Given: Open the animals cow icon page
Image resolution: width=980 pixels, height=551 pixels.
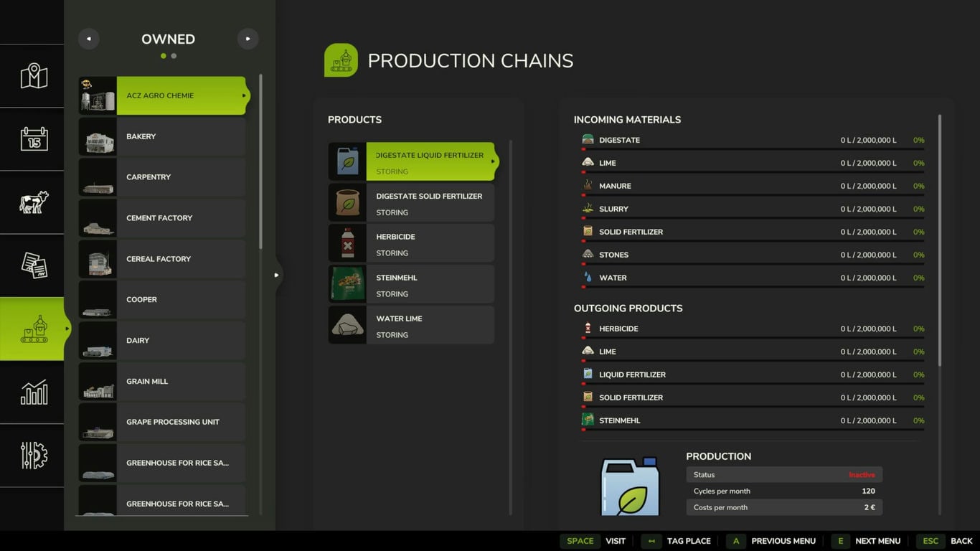Looking at the screenshot, I should pos(33,202).
